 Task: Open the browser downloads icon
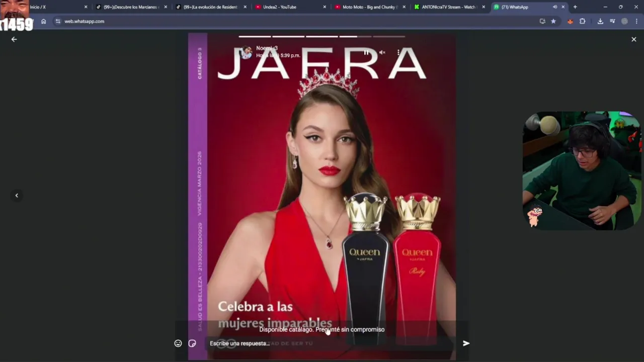(x=600, y=21)
